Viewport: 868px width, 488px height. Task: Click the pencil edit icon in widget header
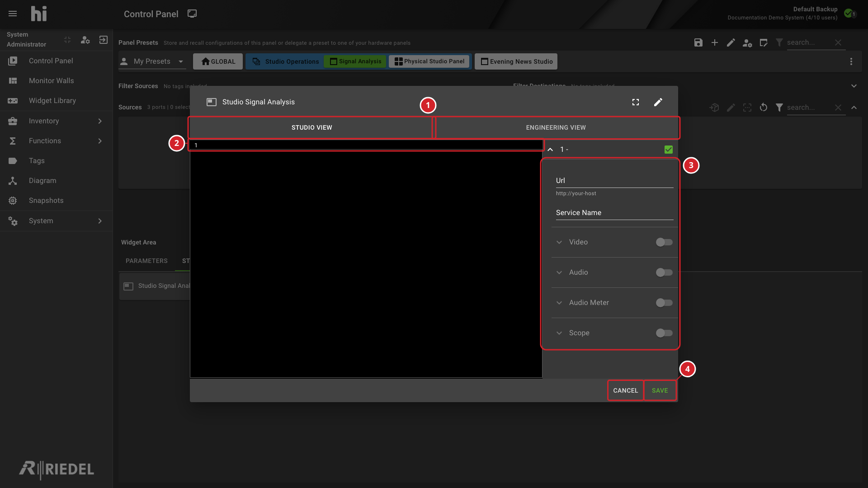coord(658,102)
